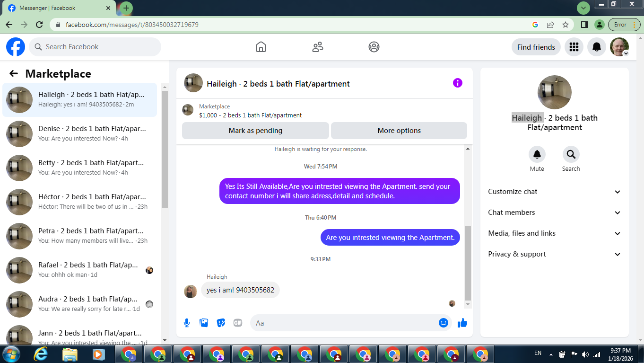Expand Privacy & support section

click(x=554, y=254)
